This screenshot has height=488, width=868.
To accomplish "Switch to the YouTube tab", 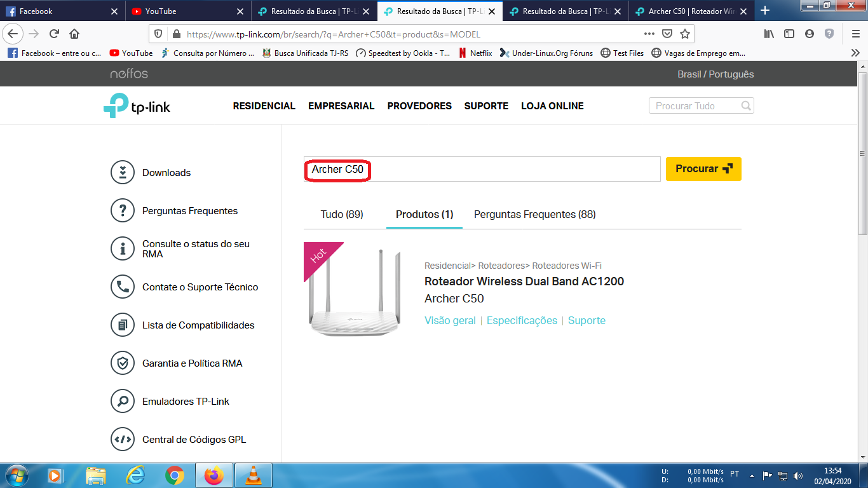I will 189,11.
